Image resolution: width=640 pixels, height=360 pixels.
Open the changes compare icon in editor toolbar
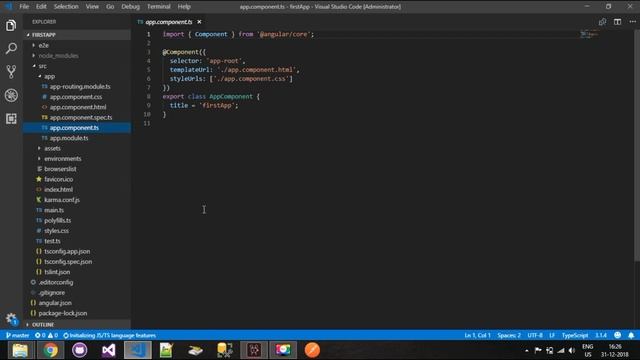point(602,22)
